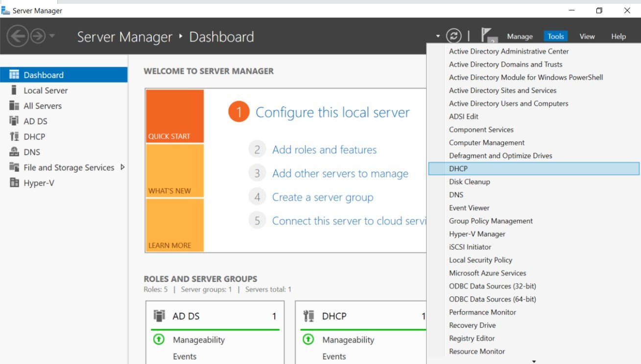The image size is (641, 364).
Task: Expand the File and Storage Services arrow
Action: [122, 167]
